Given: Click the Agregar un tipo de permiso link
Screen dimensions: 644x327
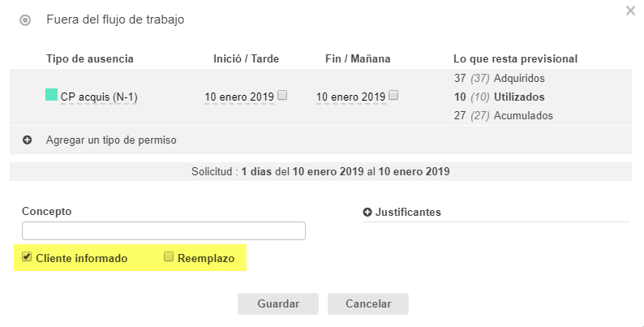Looking at the screenshot, I should [x=111, y=140].
